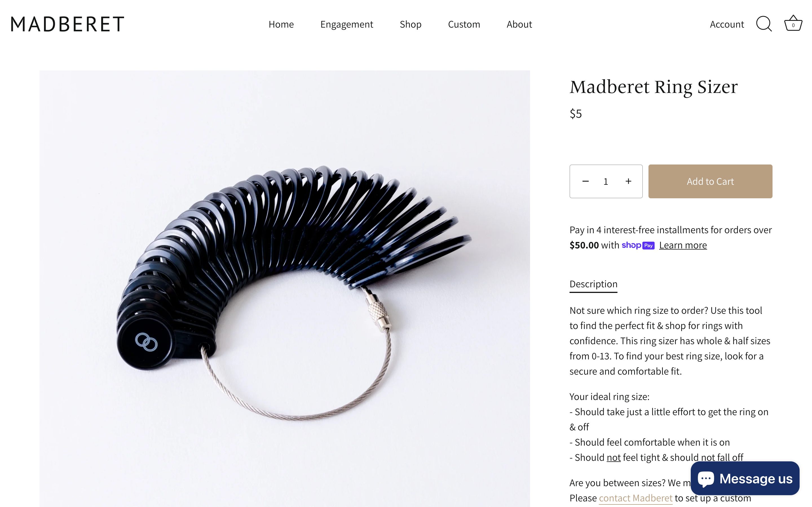The height and width of the screenshot is (507, 812).
Task: Click the quantity input field
Action: pos(606,181)
